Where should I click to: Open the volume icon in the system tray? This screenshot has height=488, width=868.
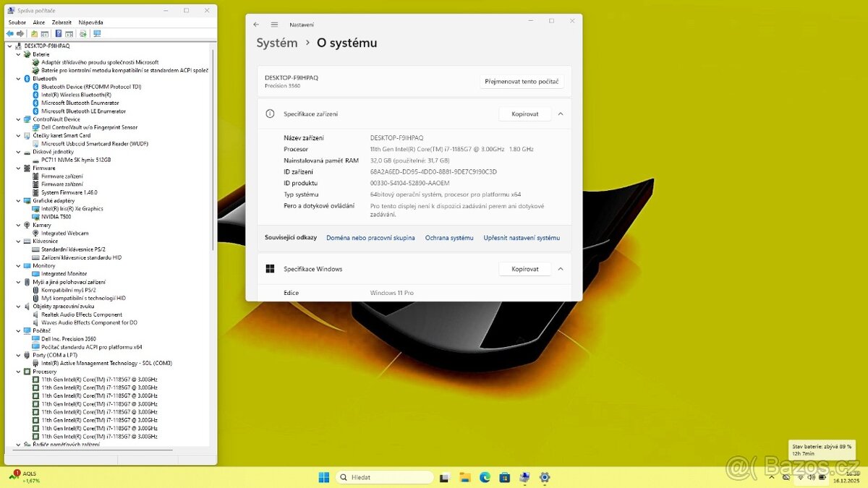tap(811, 477)
